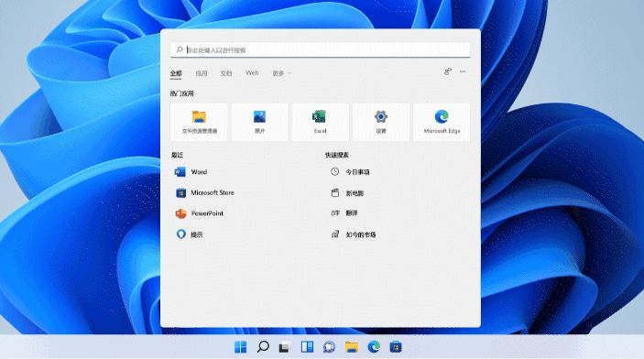Launch Microsoft Edge from the taskbar
The height and width of the screenshot is (359, 644).
[374, 347]
